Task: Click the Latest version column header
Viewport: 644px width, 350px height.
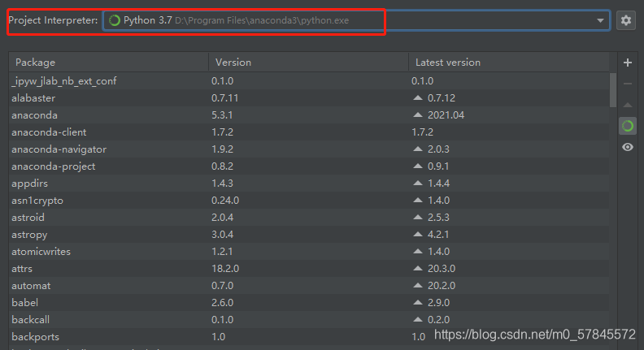Action: tap(509, 63)
